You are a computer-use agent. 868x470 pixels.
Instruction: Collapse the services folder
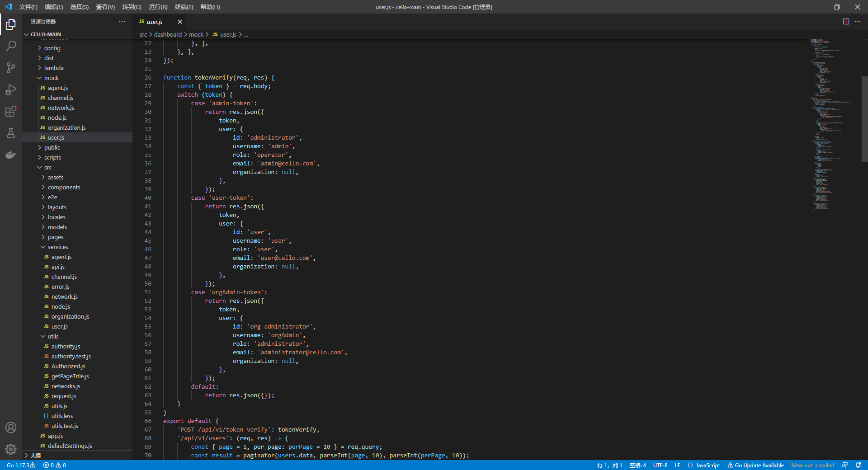click(77, 247)
